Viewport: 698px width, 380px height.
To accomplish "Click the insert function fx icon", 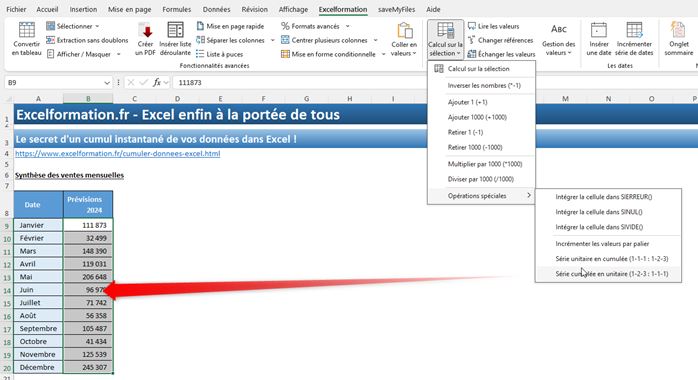I will (157, 82).
